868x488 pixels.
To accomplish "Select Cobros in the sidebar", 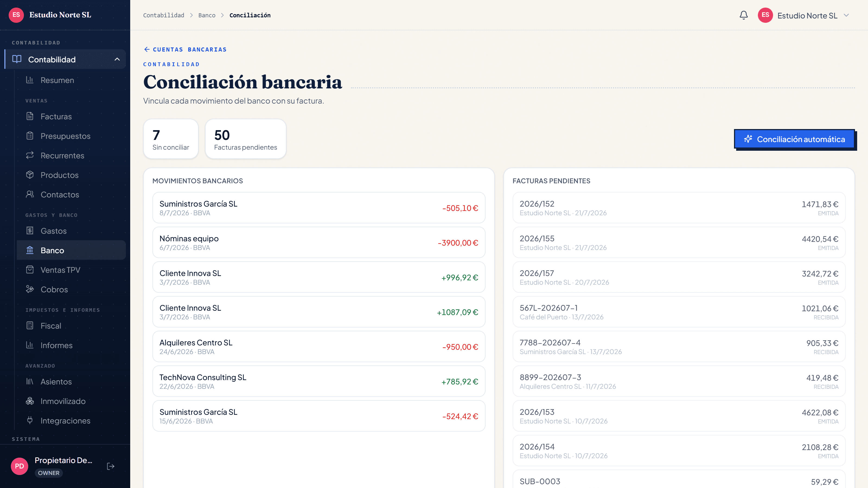I will 71,290.
